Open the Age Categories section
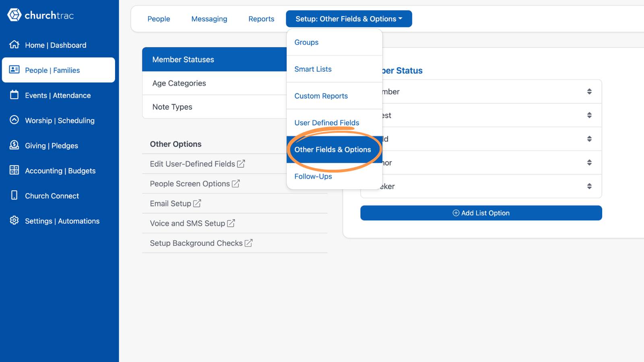Viewport: 644px width, 362px height. tap(215, 83)
